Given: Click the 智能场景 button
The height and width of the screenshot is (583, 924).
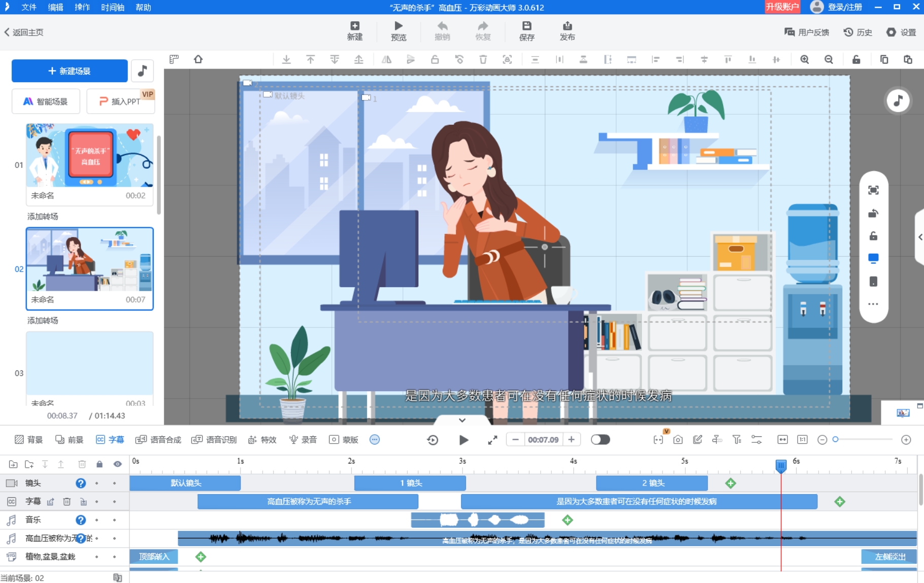Looking at the screenshot, I should click(46, 101).
